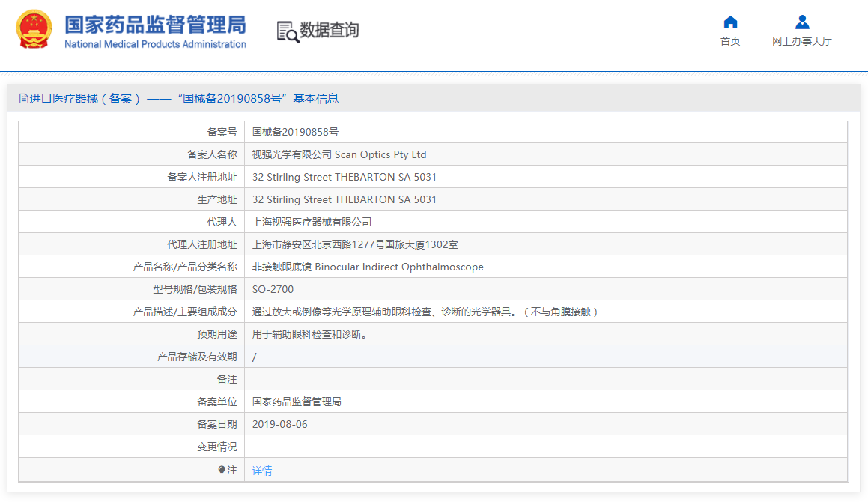Click 国家药品监督管理局 in 备案单位 row

297,402
